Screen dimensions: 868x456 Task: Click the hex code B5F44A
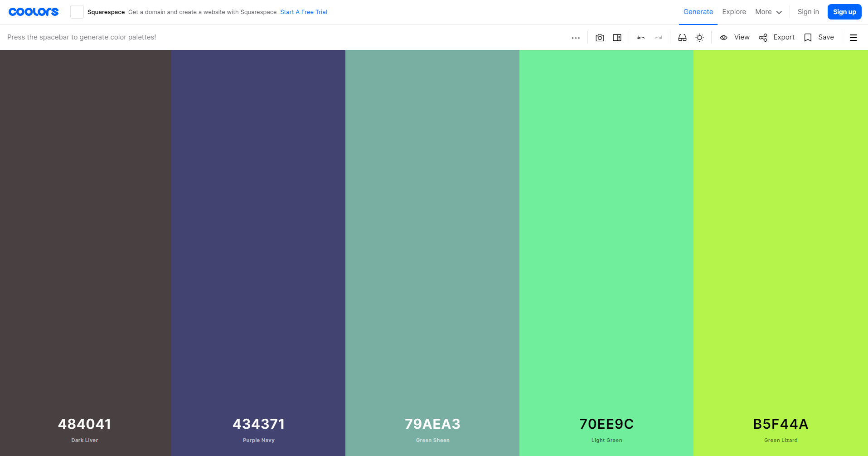pyautogui.click(x=781, y=424)
